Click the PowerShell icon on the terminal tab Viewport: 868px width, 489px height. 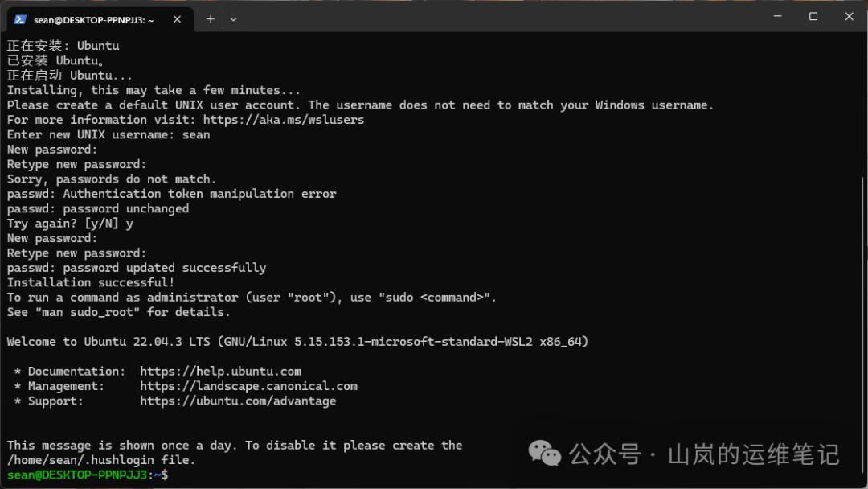(19, 18)
